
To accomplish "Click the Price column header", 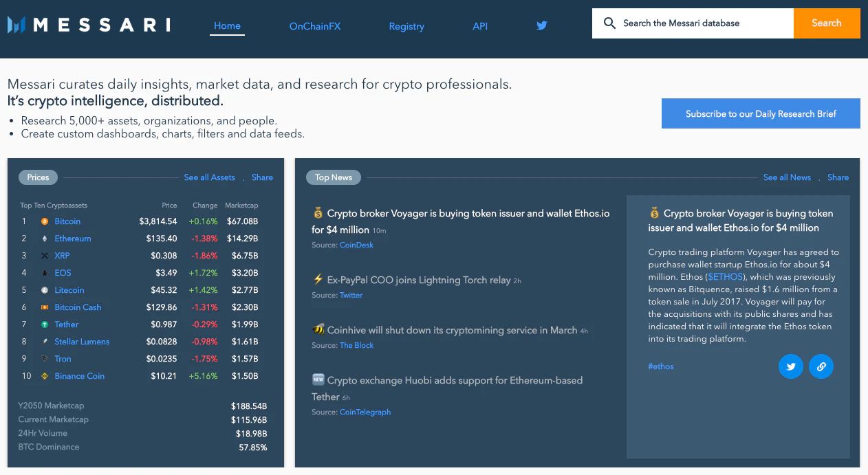I will [x=169, y=206].
